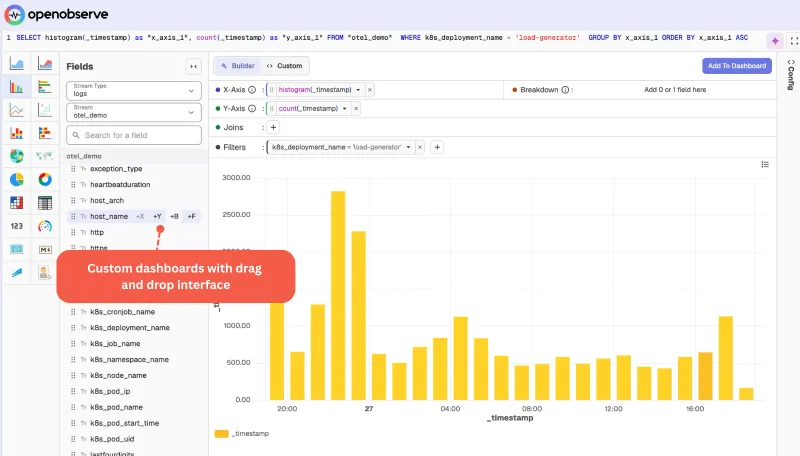The image size is (800, 456).
Task: Switch to the Builder tab
Action: click(238, 66)
